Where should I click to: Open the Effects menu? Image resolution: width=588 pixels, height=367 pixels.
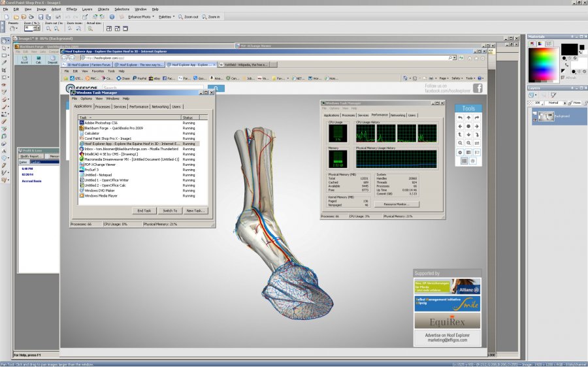(x=72, y=9)
